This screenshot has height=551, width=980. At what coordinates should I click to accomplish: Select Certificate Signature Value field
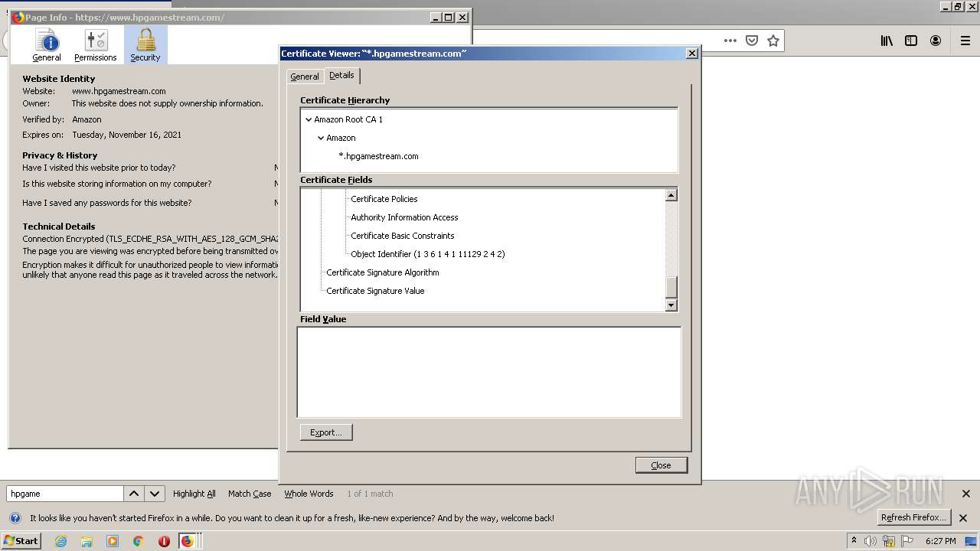pyautogui.click(x=375, y=291)
